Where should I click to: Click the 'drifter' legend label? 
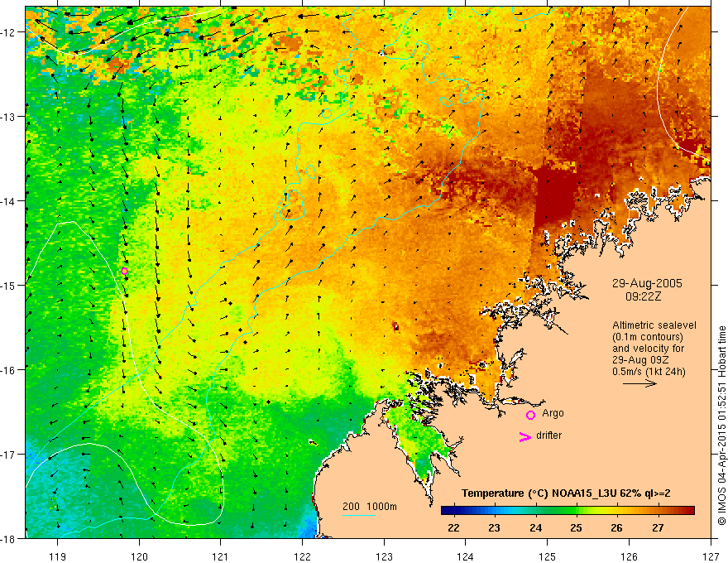point(548,435)
